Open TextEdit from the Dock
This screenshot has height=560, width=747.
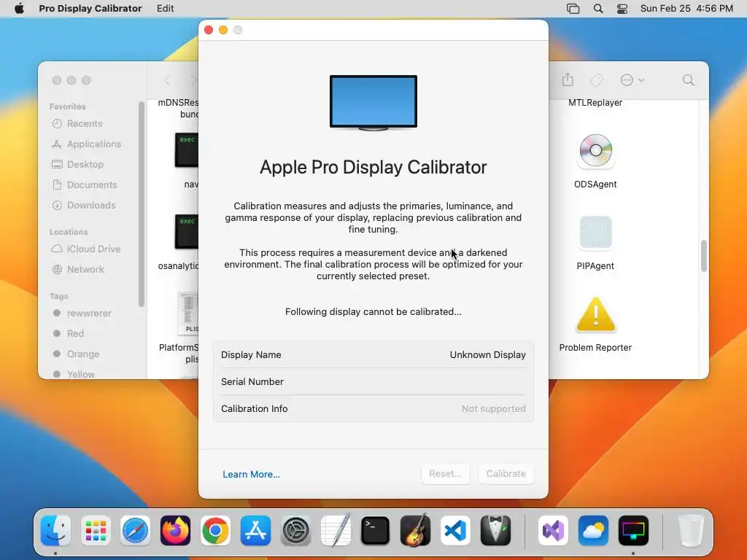click(x=336, y=531)
